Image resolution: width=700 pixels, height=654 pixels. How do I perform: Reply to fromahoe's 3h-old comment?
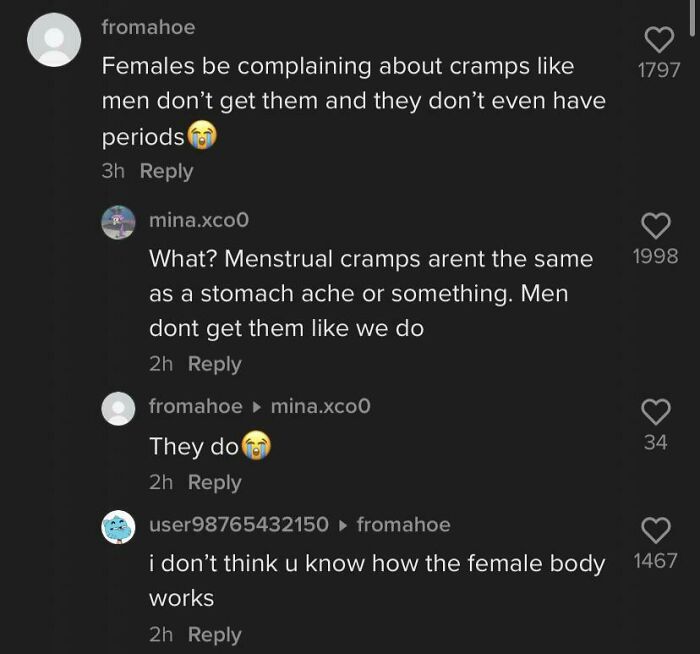click(166, 171)
